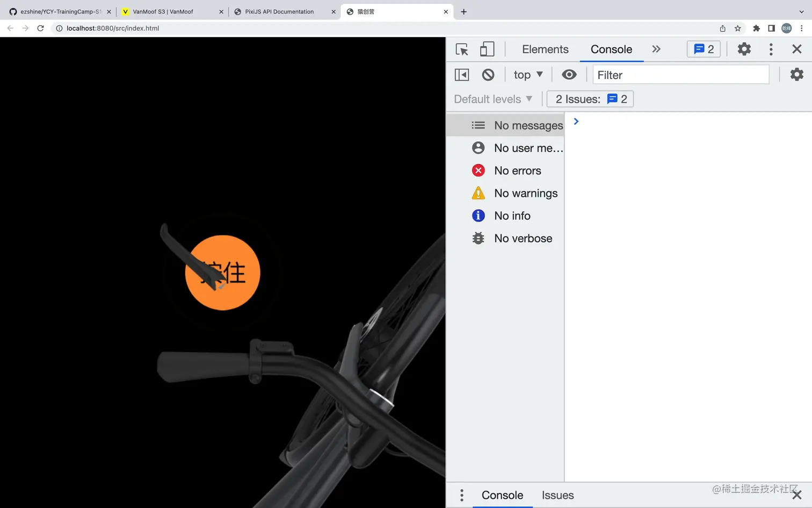Select the No info row

[x=505, y=216]
